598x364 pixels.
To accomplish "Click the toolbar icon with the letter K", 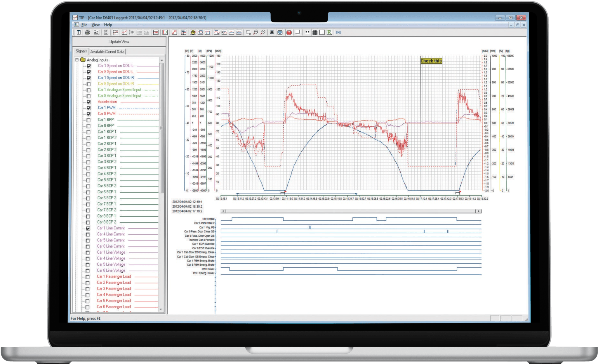I will pyautogui.click(x=224, y=32).
